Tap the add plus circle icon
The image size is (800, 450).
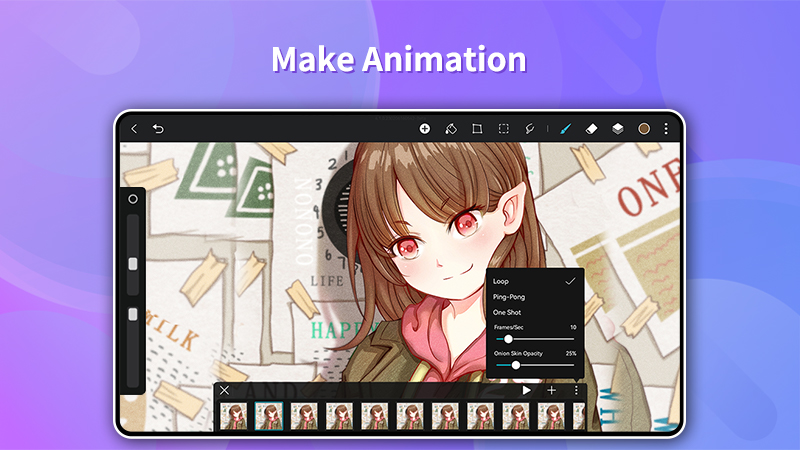click(x=424, y=129)
